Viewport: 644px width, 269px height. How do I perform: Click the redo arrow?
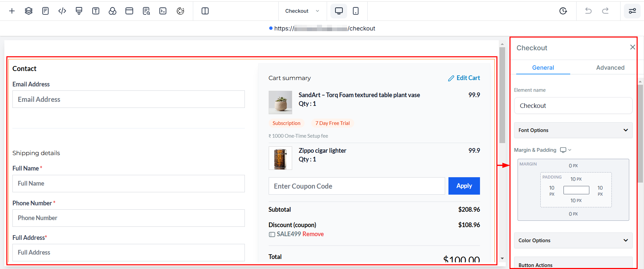(x=605, y=11)
